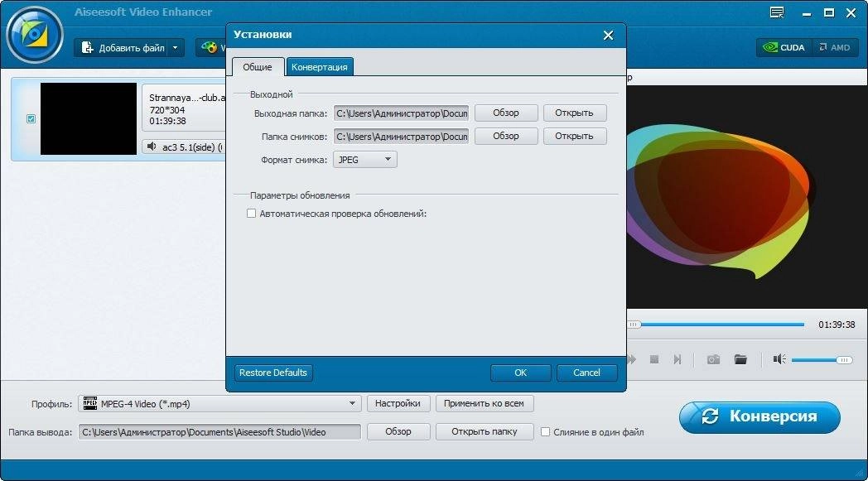Viewport: 868px width, 481px height.
Task: Click the 01:39:38 preview duration text
Action: 837,325
